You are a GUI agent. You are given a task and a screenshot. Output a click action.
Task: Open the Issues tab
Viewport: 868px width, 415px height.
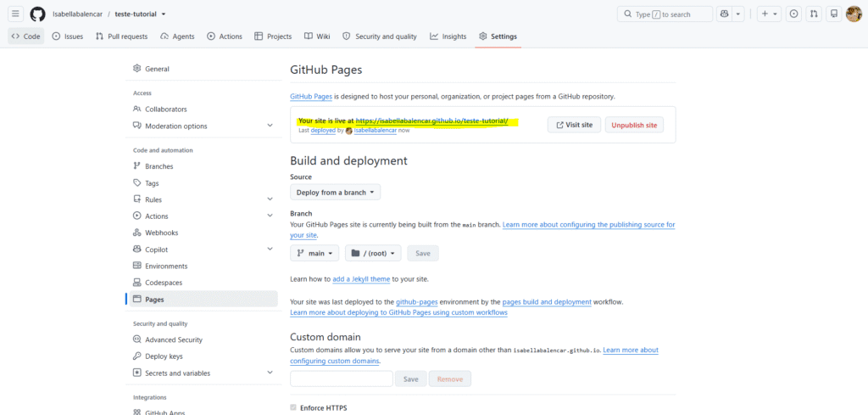68,36
